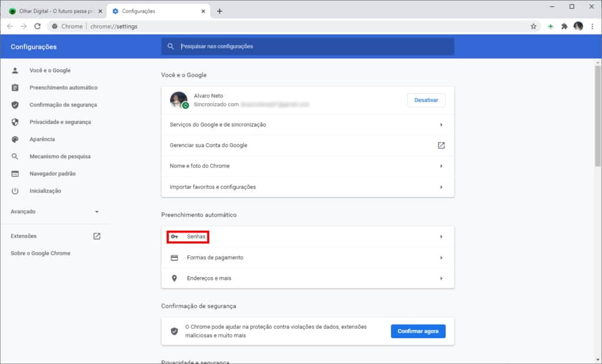Click the browser back arrow
Screen dimensions: 602x364
[10, 26]
